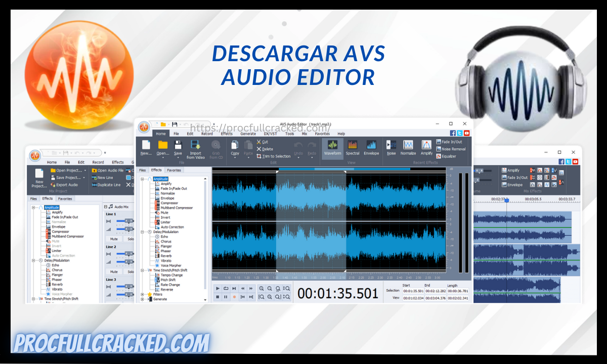This screenshot has height=364, width=607.
Task: Expand the Generate category
Action: (142, 299)
